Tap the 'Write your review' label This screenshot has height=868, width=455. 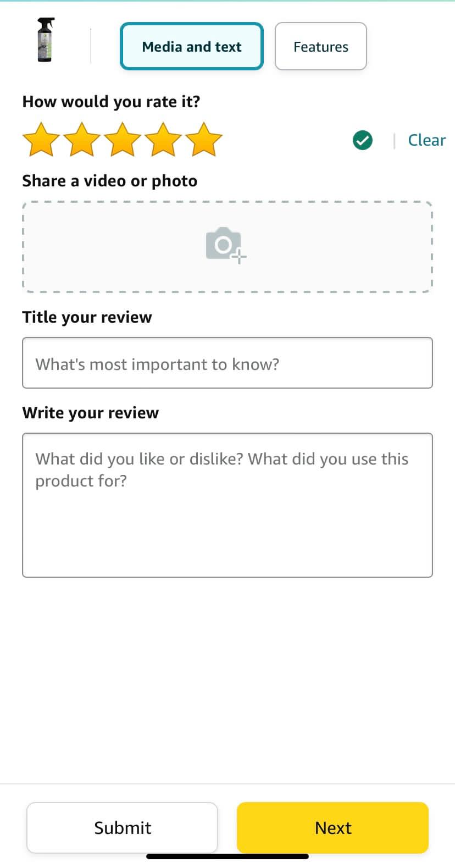(x=91, y=413)
